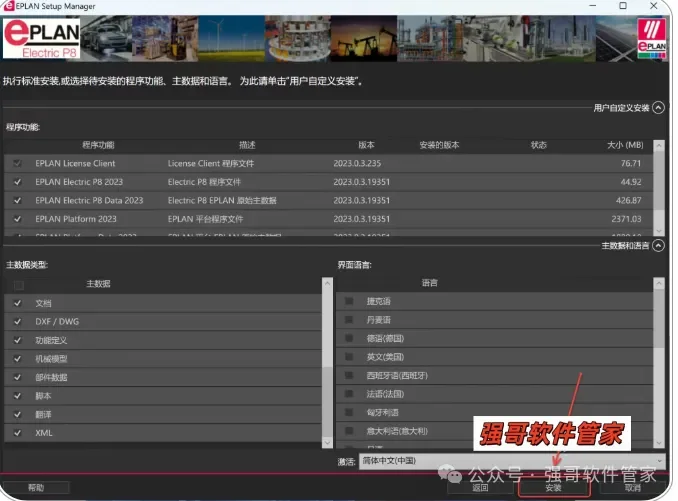This screenshot has height=501, width=678.
Task: Enable 丹麦语 interface language
Action: pos(349,320)
